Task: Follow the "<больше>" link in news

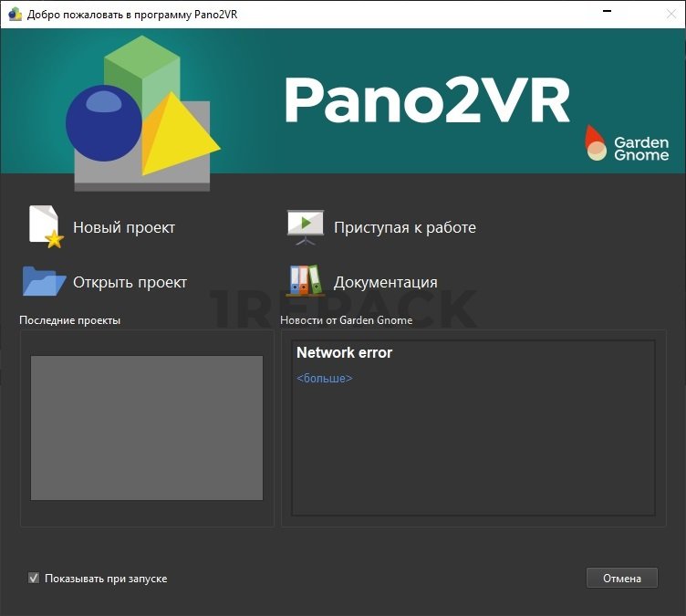Action: [x=324, y=378]
